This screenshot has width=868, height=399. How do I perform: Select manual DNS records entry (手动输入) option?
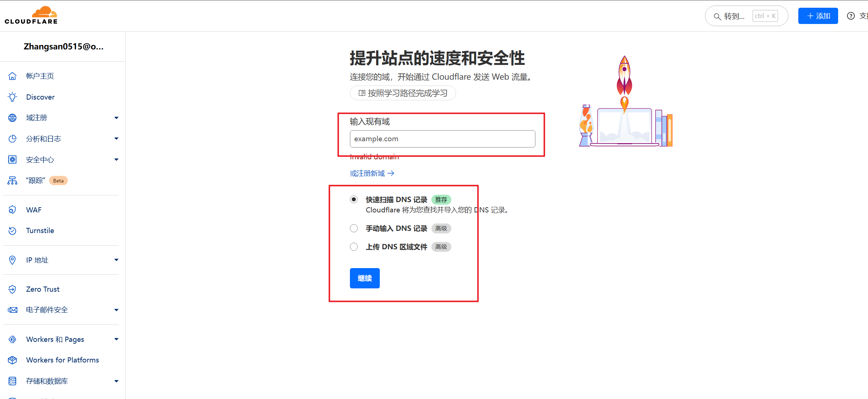tap(354, 228)
